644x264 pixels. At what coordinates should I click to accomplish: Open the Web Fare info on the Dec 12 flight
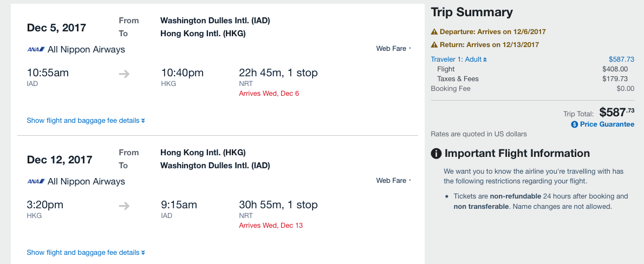393,181
